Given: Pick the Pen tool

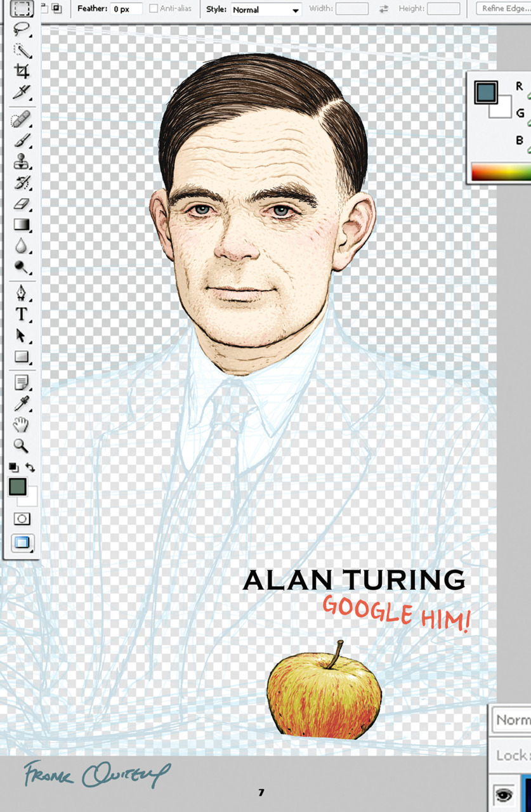Looking at the screenshot, I should tap(22, 293).
